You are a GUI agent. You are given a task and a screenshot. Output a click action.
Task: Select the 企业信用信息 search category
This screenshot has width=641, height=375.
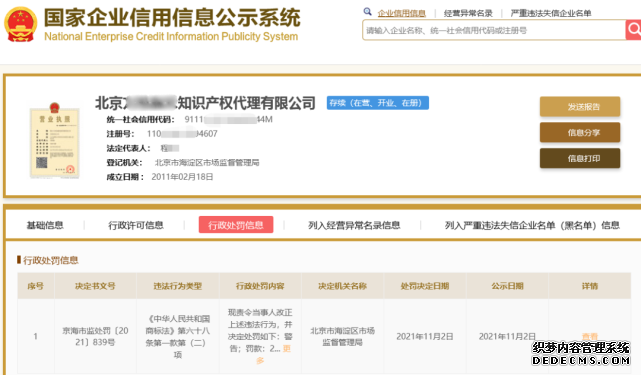click(x=401, y=13)
